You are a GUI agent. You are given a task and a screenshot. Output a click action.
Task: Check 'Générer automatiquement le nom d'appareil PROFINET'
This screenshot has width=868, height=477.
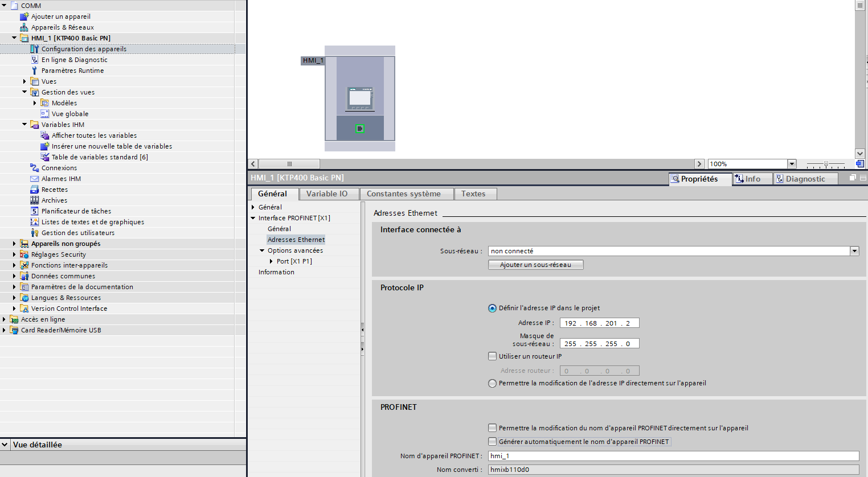tap(493, 442)
